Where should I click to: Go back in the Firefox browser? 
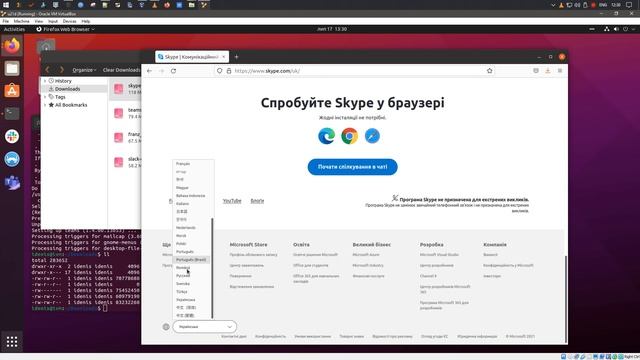(149, 71)
